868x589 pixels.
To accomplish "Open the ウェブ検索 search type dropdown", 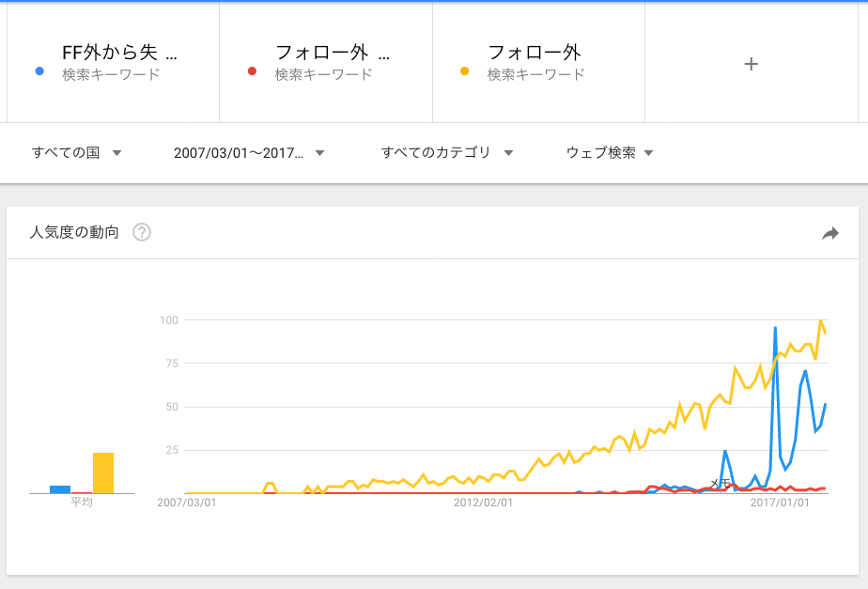I will [610, 153].
